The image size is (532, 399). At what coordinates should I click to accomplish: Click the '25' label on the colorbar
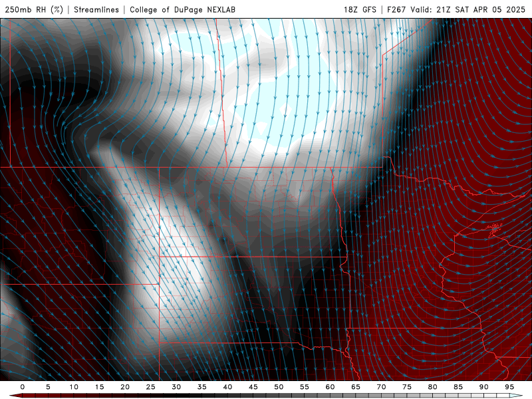(151, 387)
